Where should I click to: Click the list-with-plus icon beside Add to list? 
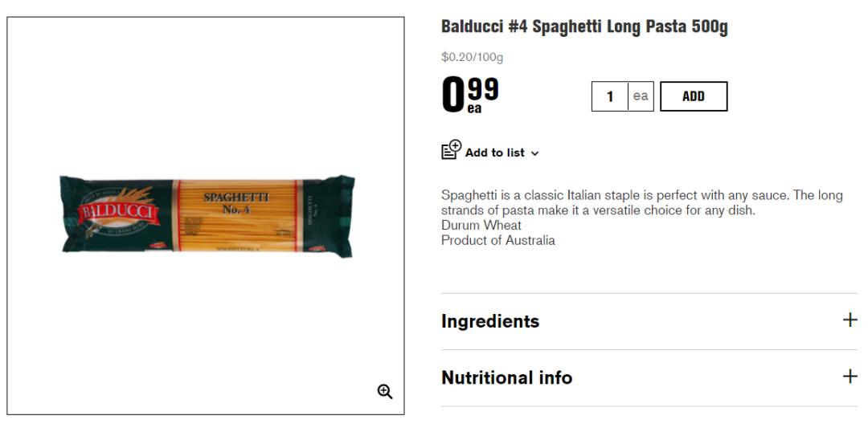click(451, 150)
